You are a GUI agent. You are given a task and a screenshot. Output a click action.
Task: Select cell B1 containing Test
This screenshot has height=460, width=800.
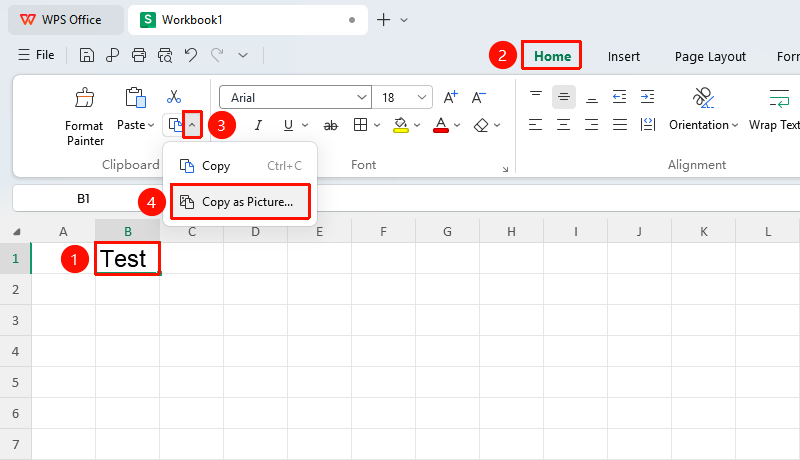(x=128, y=259)
